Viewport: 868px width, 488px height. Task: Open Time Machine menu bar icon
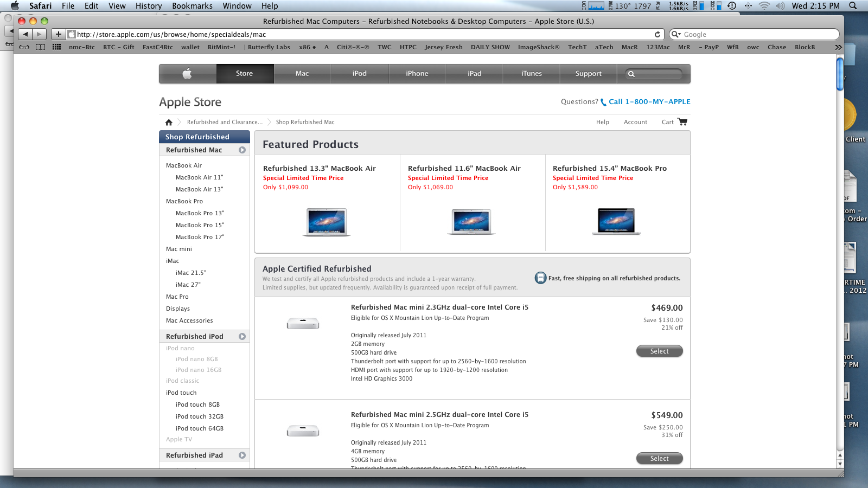(732, 6)
